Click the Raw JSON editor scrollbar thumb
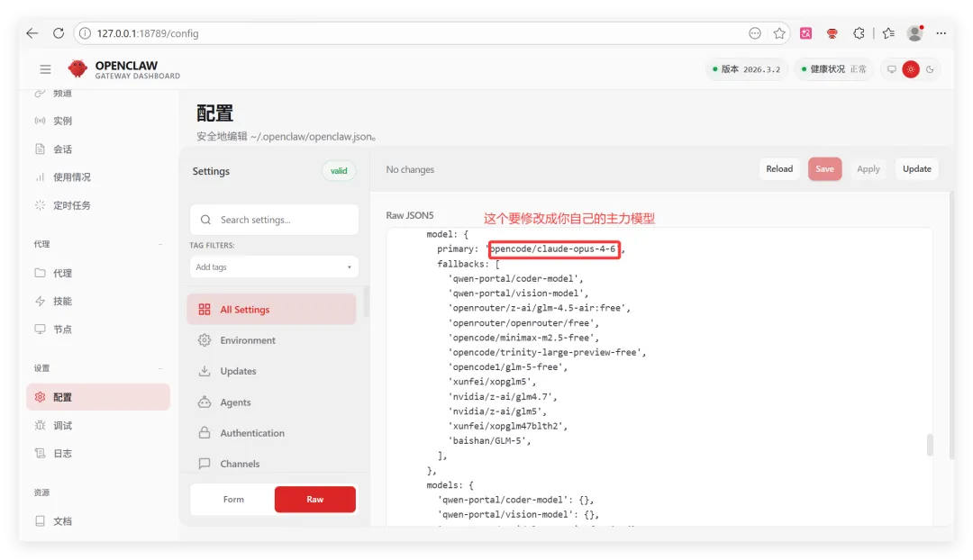The width and height of the screenshot is (973, 560). pos(930,445)
